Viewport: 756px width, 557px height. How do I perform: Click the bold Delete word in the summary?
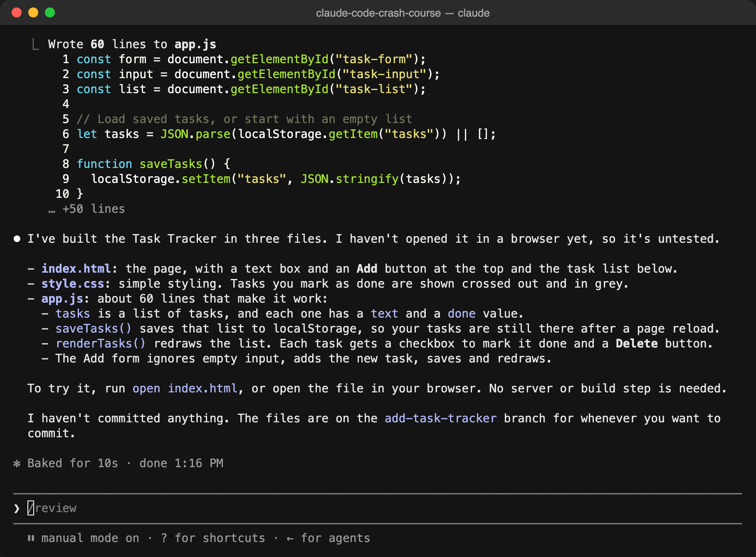637,343
